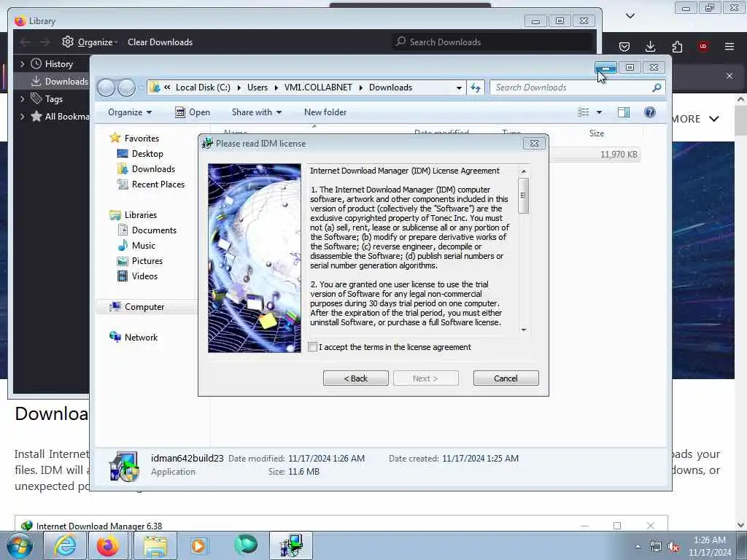The image size is (747, 560).
Task: Click Explorer back navigation button
Action: coord(107,87)
